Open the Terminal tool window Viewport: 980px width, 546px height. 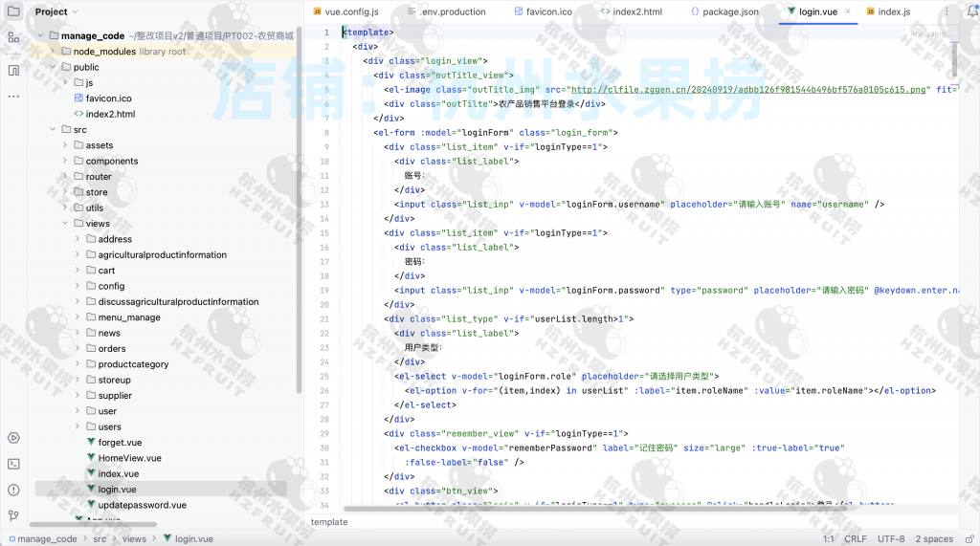[x=13, y=464]
